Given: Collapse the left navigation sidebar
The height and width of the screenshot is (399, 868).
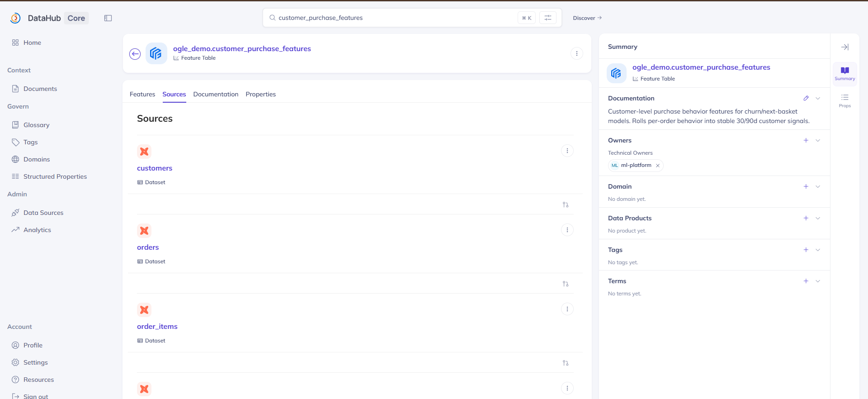Looking at the screenshot, I should point(108,18).
